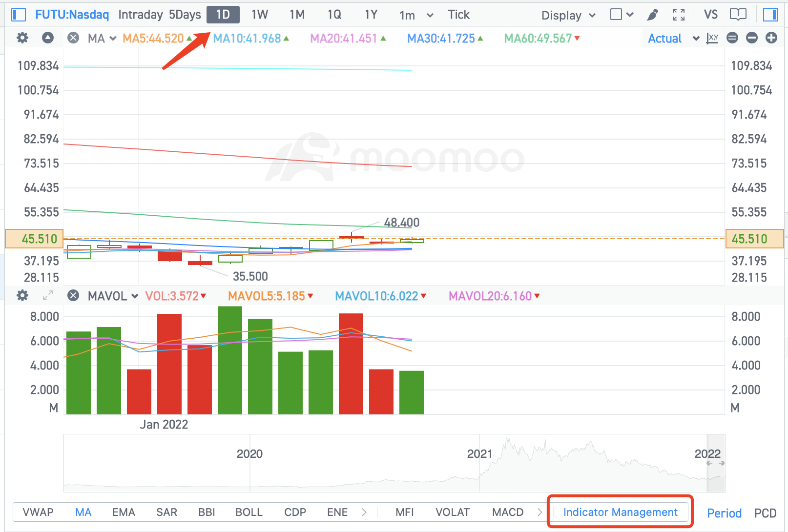Click the PCD button

(765, 513)
